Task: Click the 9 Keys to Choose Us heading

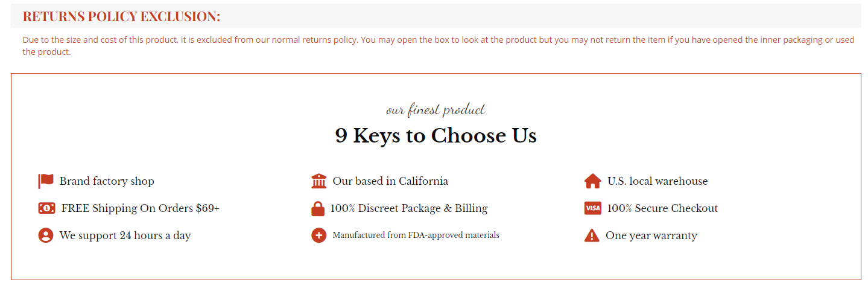Action: 436,135
